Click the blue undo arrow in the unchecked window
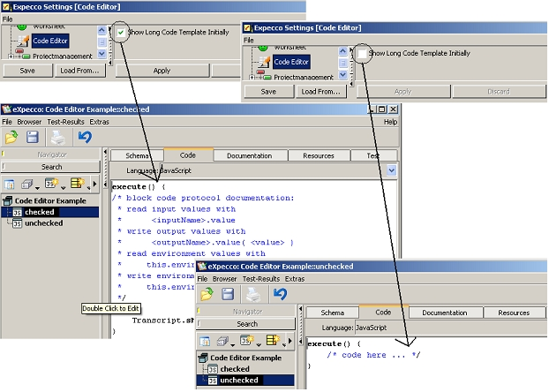Screen dimensions: 549x392 tap(281, 294)
